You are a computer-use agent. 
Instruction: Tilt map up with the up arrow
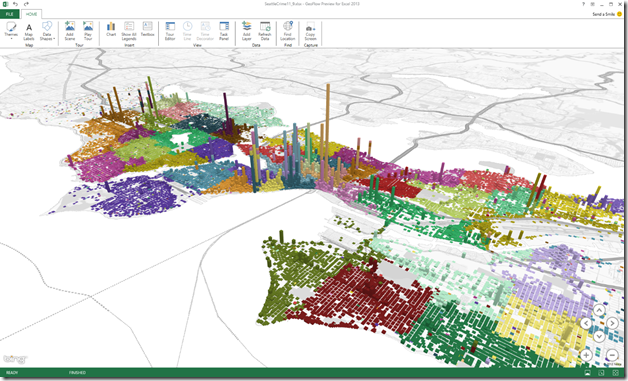pyautogui.click(x=599, y=310)
